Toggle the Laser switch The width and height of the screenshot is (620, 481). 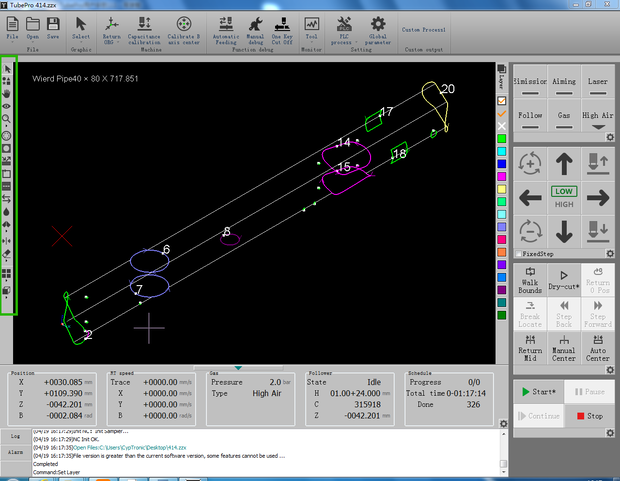click(598, 82)
